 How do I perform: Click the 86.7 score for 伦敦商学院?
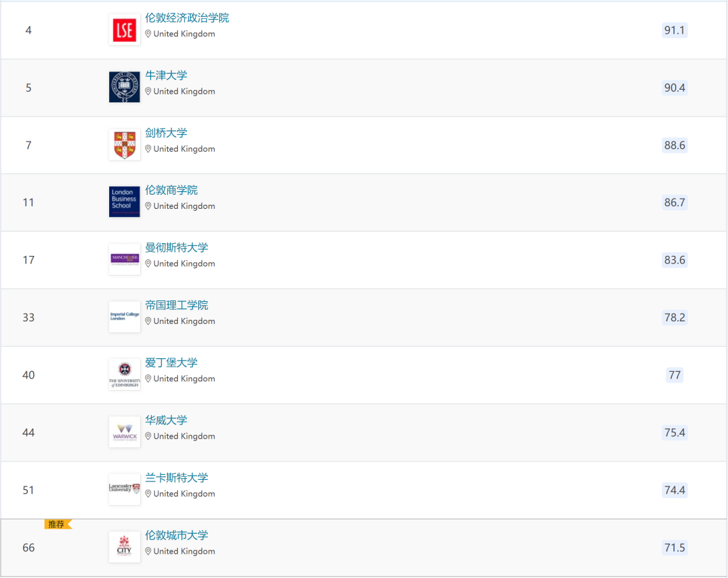[675, 202]
